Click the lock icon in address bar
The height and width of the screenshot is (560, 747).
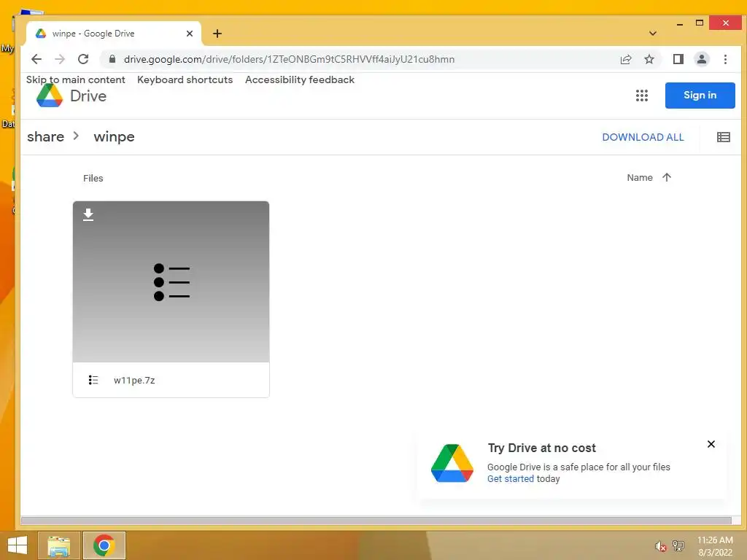click(x=112, y=59)
